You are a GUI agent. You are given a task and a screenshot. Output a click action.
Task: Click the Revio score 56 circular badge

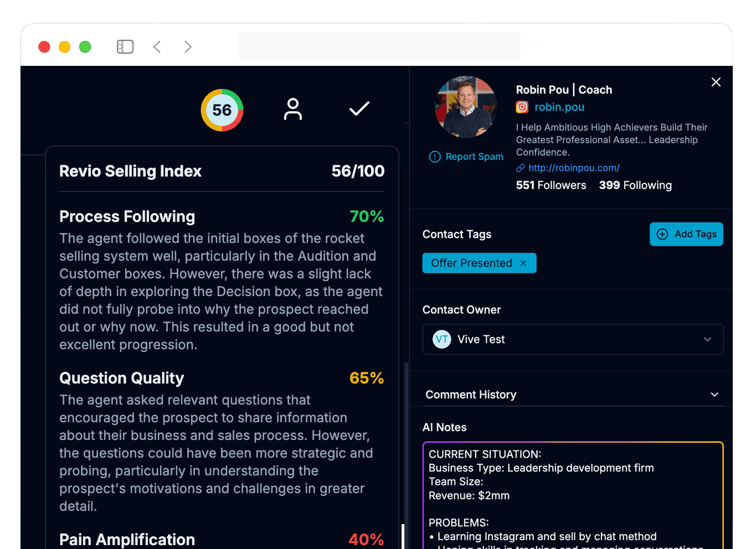(x=222, y=110)
